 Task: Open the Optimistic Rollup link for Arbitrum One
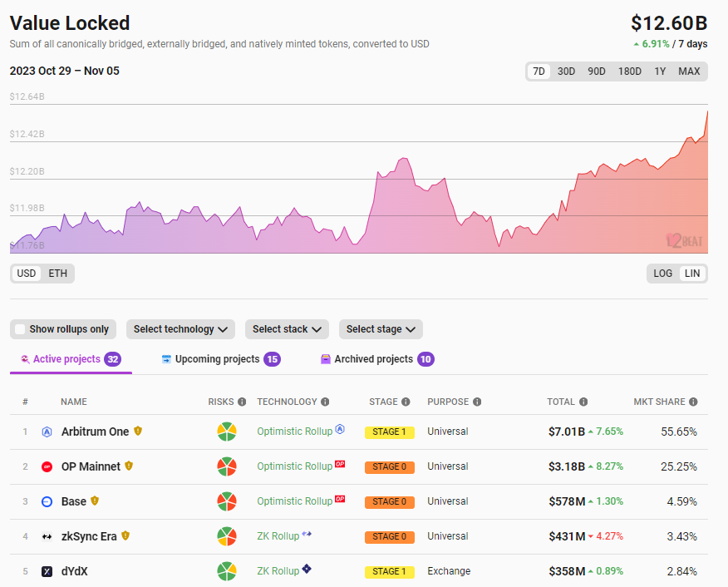[294, 432]
